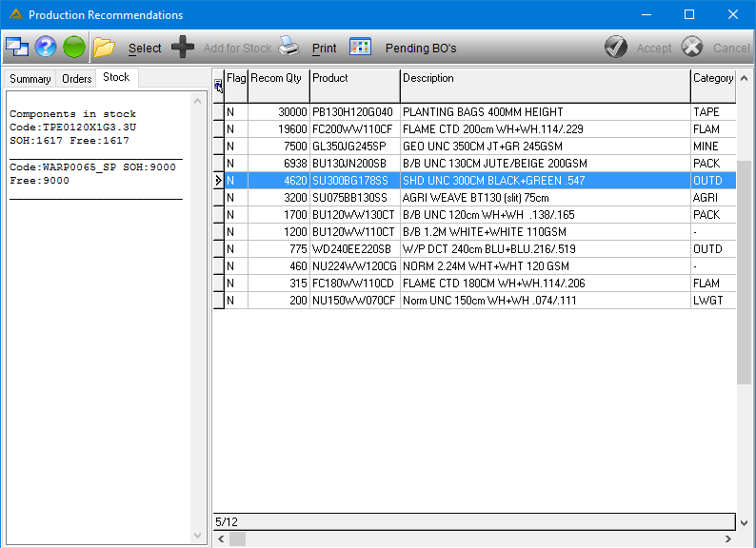Switch to the Orders tab
The image size is (756, 548).
(77, 79)
